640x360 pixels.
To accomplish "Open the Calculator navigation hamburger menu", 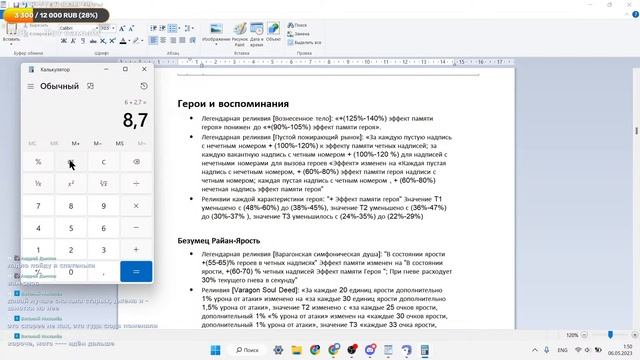I will coord(31,86).
